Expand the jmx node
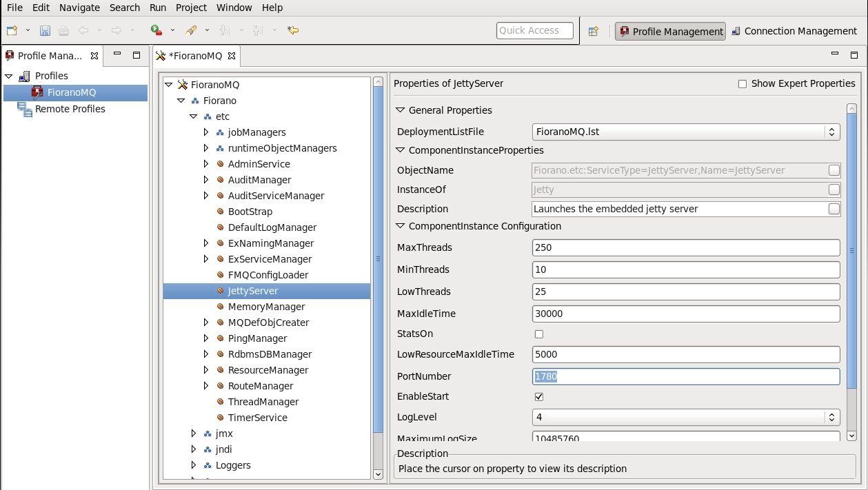This screenshot has height=490, width=868. point(194,433)
